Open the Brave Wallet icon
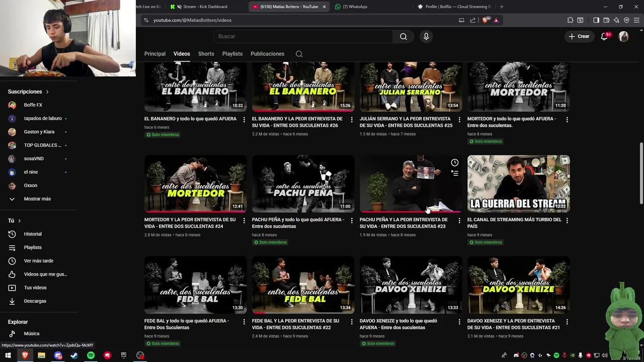This screenshot has width=644, height=362. (606, 20)
